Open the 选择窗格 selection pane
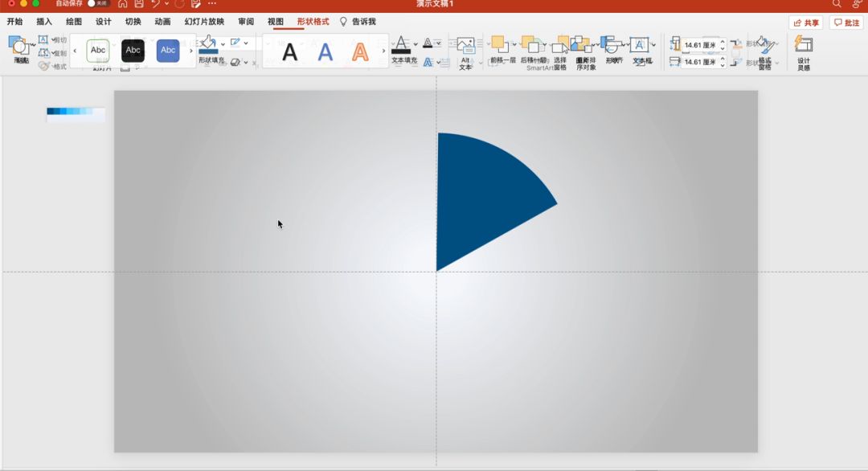The image size is (868, 471). pos(559,54)
